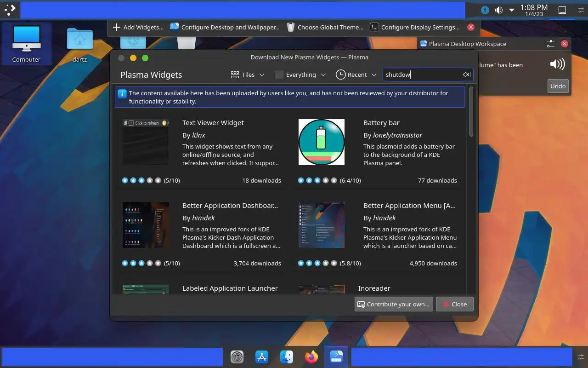Click the clock showing 1:08 PM
588x368 pixels.
tap(534, 10)
